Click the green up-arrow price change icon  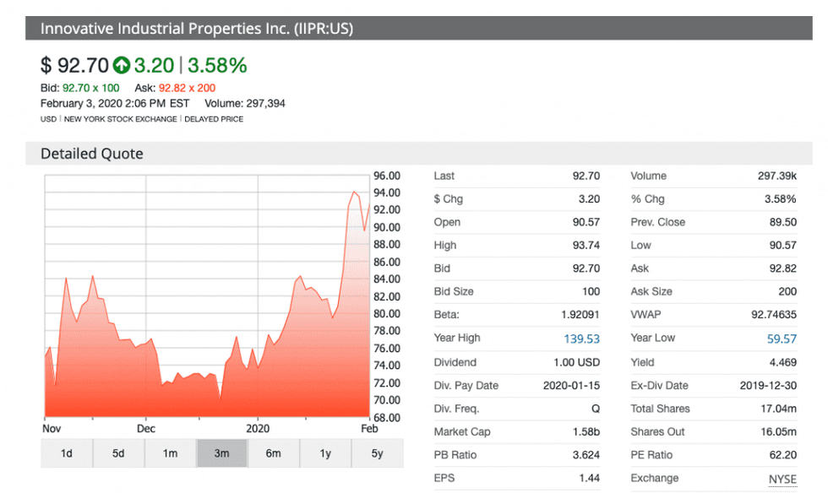[x=123, y=65]
